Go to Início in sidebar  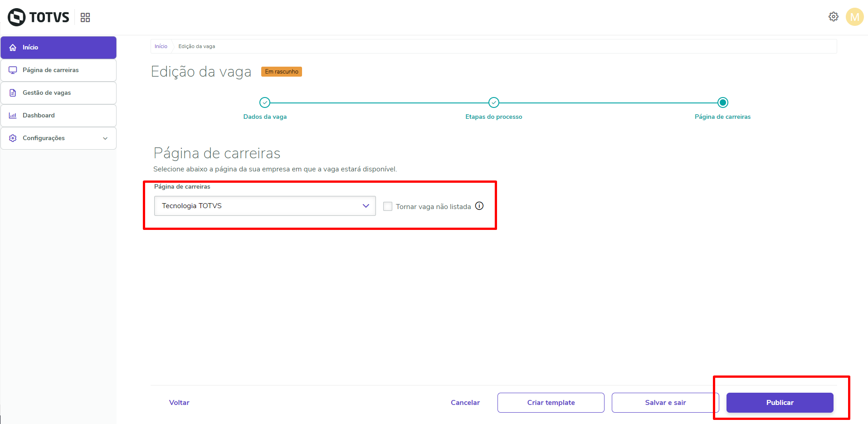59,48
